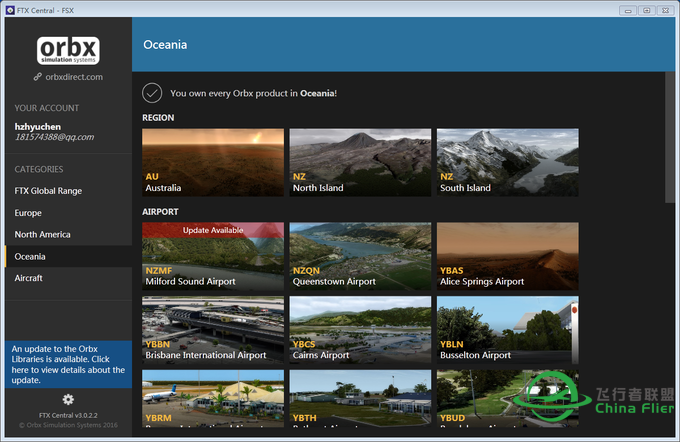
Task: Open the NZ North Island region tile
Action: [x=360, y=162]
